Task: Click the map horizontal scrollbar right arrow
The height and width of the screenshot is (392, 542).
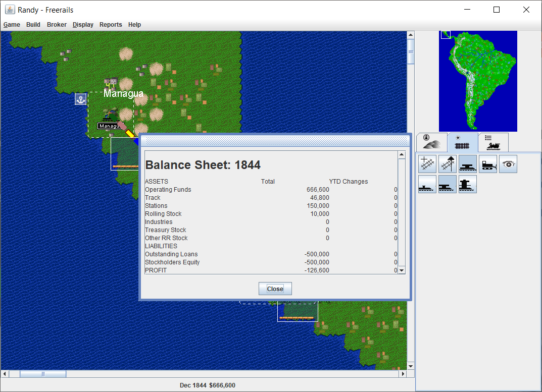Action: coord(403,374)
